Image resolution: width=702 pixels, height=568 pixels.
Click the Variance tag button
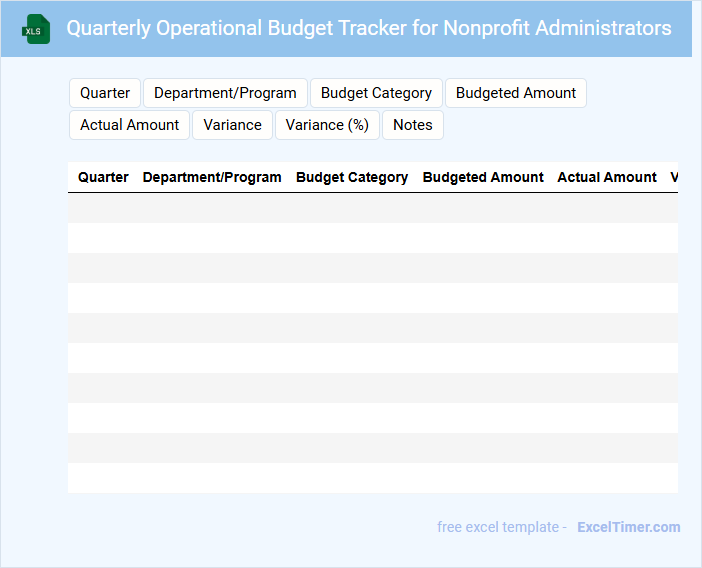[232, 125]
